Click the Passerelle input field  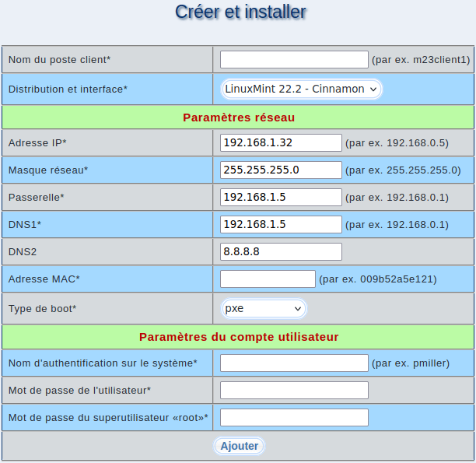(x=281, y=197)
